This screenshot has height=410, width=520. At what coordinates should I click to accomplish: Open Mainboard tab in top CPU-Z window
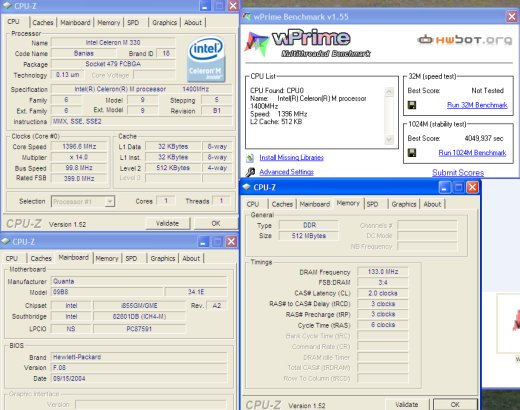tap(75, 23)
